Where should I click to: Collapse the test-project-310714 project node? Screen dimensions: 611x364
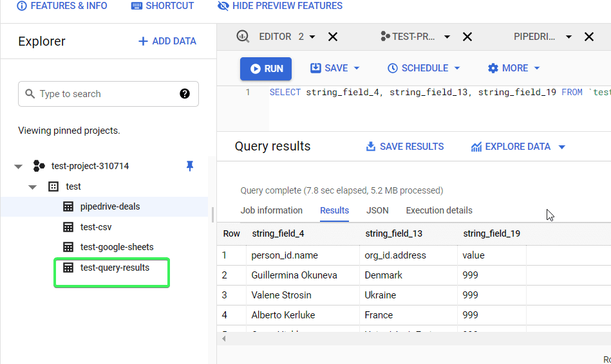[18, 166]
